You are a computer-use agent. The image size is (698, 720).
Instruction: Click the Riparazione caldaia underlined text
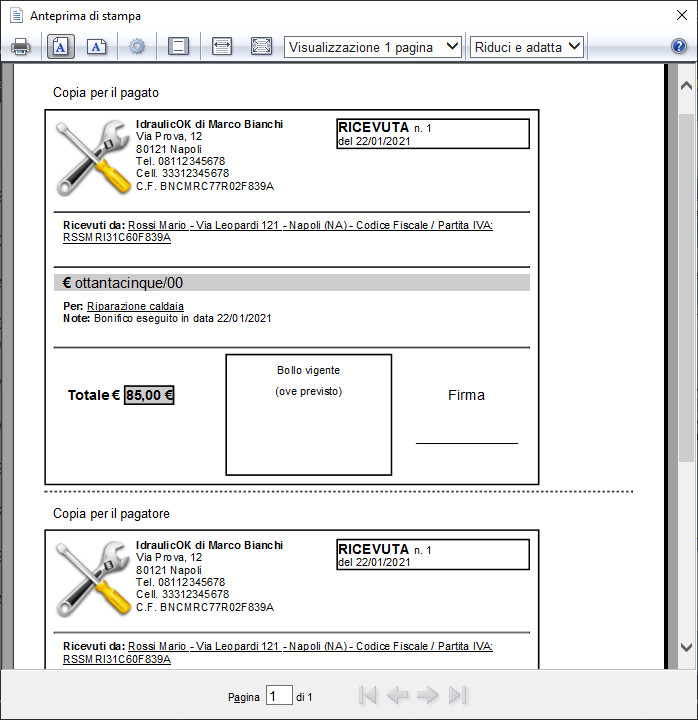135,306
